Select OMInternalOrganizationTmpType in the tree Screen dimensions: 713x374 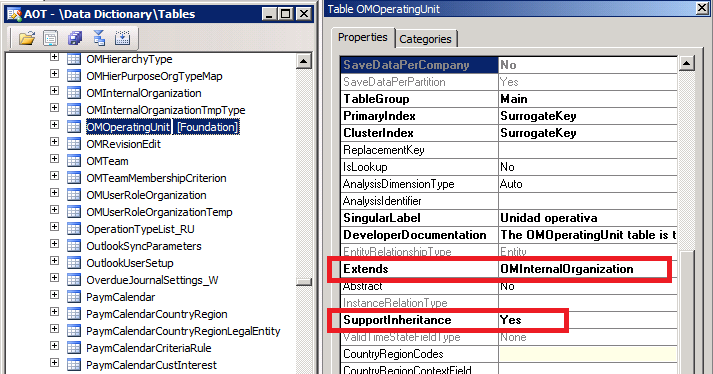point(166,110)
